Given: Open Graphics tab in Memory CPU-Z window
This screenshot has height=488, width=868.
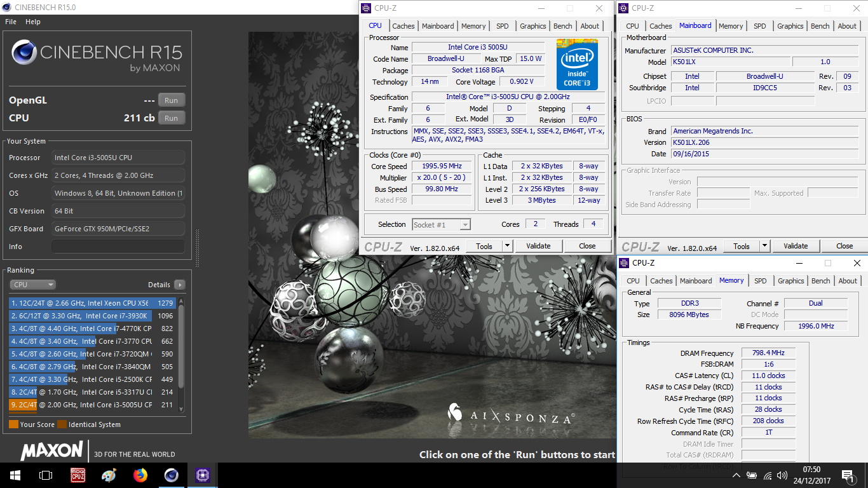Looking at the screenshot, I should (x=791, y=281).
